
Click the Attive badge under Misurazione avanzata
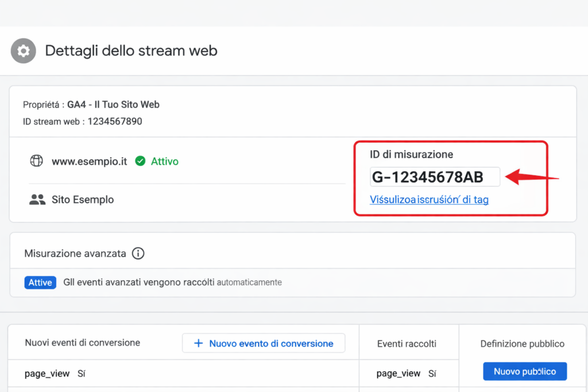(40, 282)
